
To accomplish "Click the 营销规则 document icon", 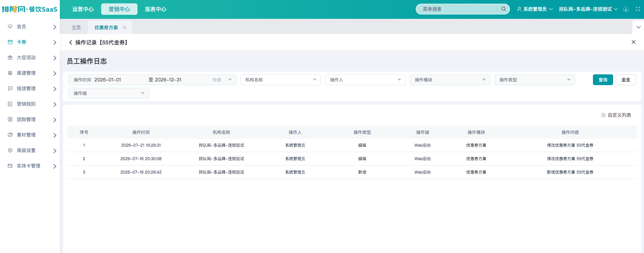I will 10,104.
